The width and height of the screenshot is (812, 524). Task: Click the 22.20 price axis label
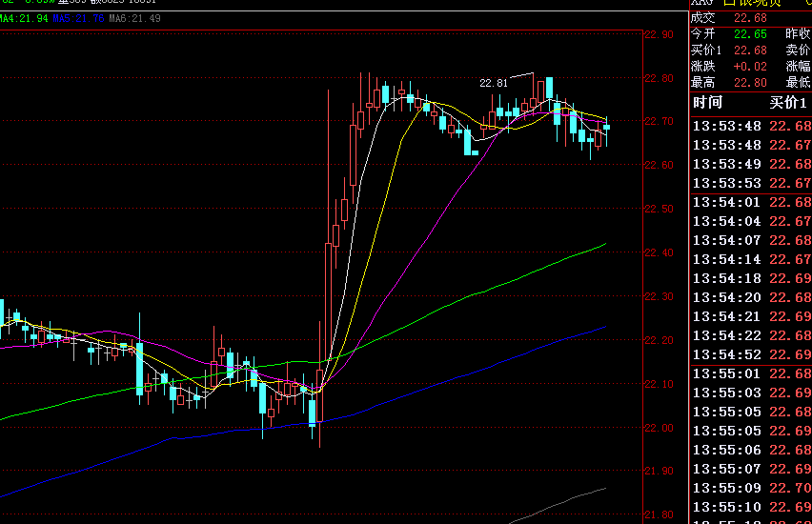coord(659,340)
